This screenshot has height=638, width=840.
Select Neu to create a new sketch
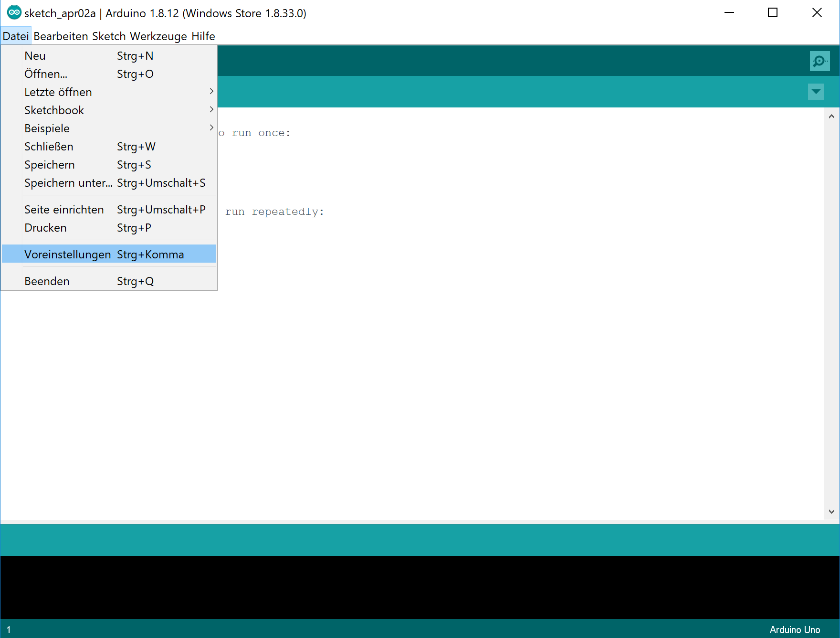[x=35, y=55]
